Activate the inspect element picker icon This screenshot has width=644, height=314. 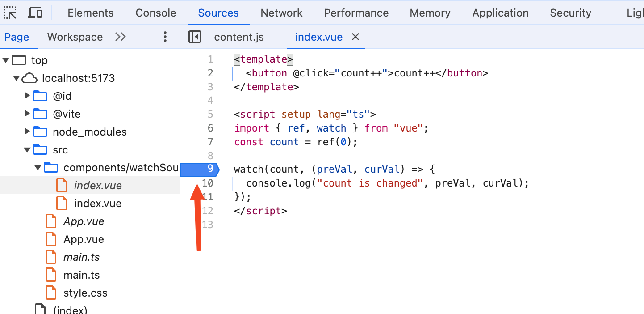(x=10, y=13)
